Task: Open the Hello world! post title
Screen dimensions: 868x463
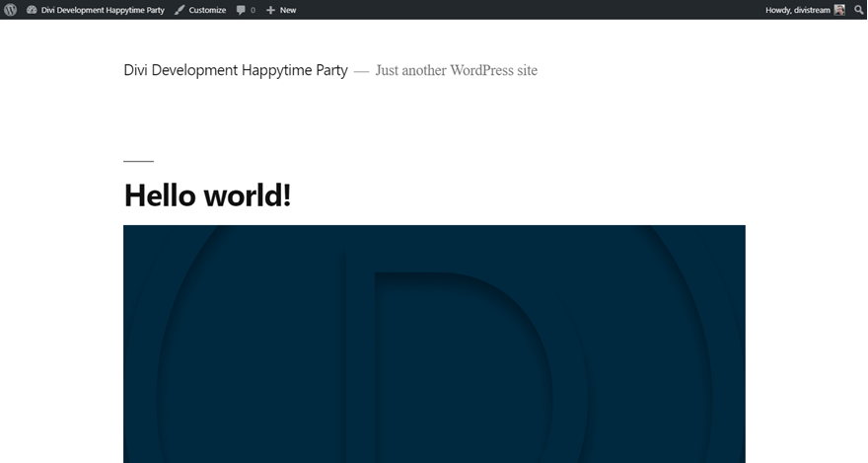Action: [207, 195]
